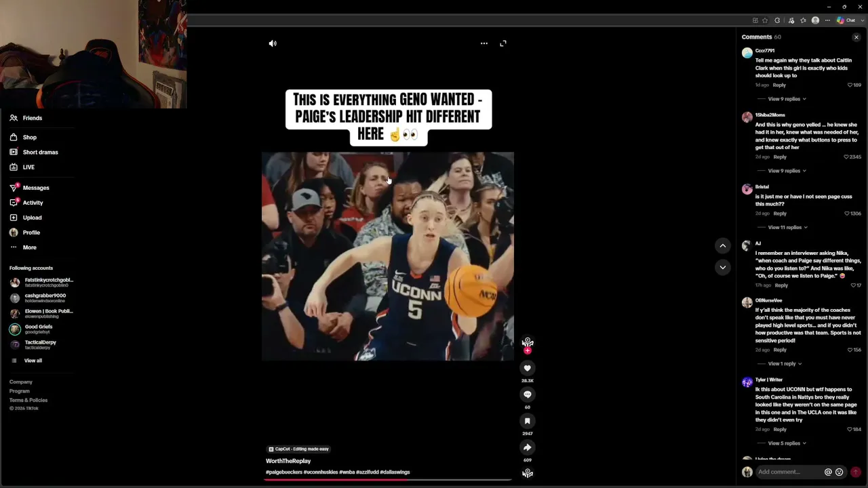Like the comment by Cccr7791
Image resolution: width=868 pixels, height=488 pixels.
(850, 85)
